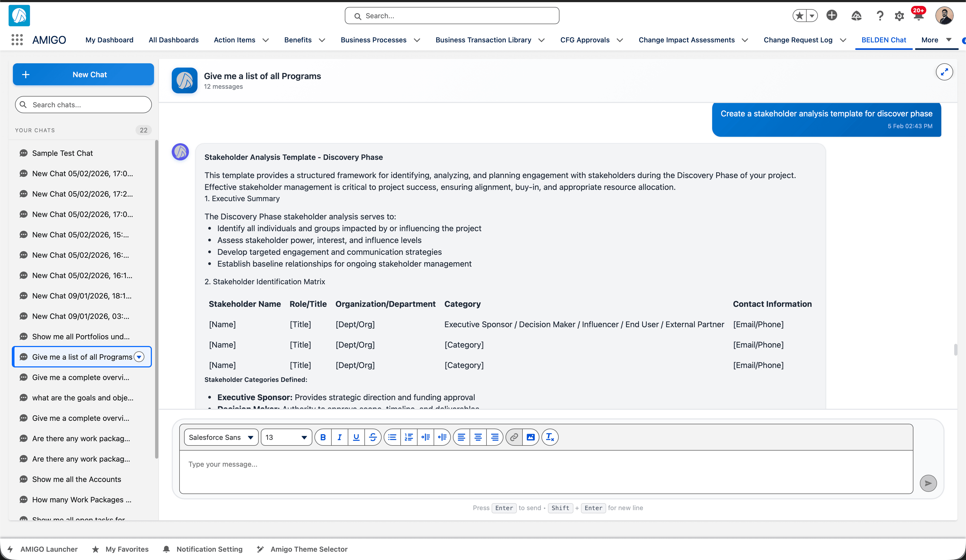
Task: Align message text right
Action: click(x=495, y=437)
